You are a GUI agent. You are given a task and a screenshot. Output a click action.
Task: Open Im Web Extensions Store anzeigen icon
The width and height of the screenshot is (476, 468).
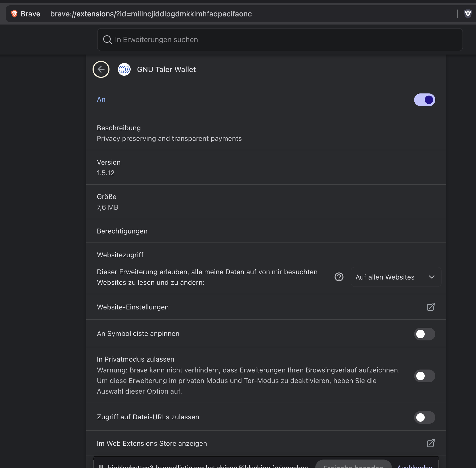tap(431, 443)
